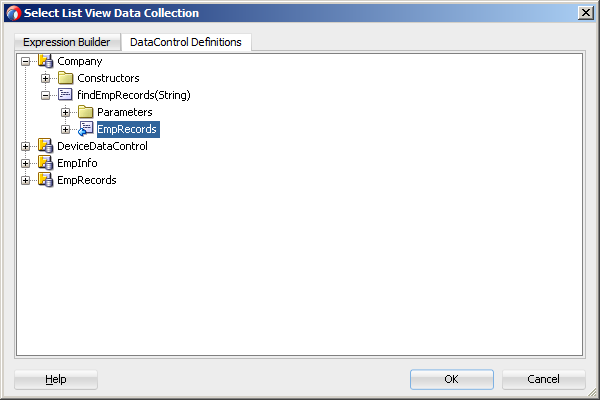Click the top-level EmpRecords data control icon
The width and height of the screenshot is (600, 400).
coord(45,180)
